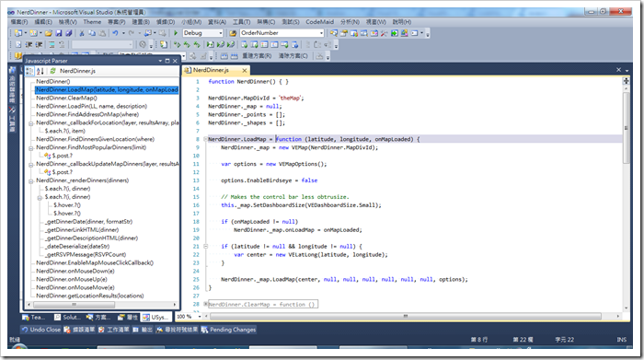
Task: Open the Theme menu
Action: (x=92, y=22)
